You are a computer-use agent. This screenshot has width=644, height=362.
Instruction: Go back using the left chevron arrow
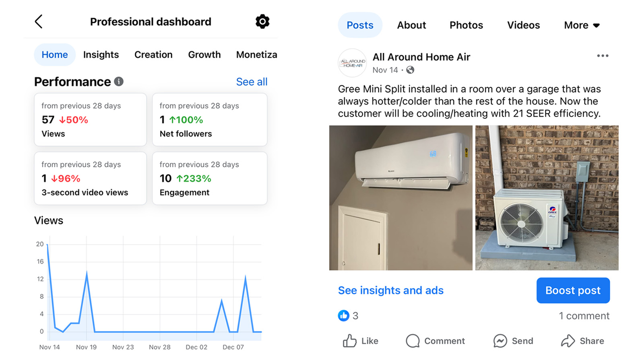[x=39, y=22]
